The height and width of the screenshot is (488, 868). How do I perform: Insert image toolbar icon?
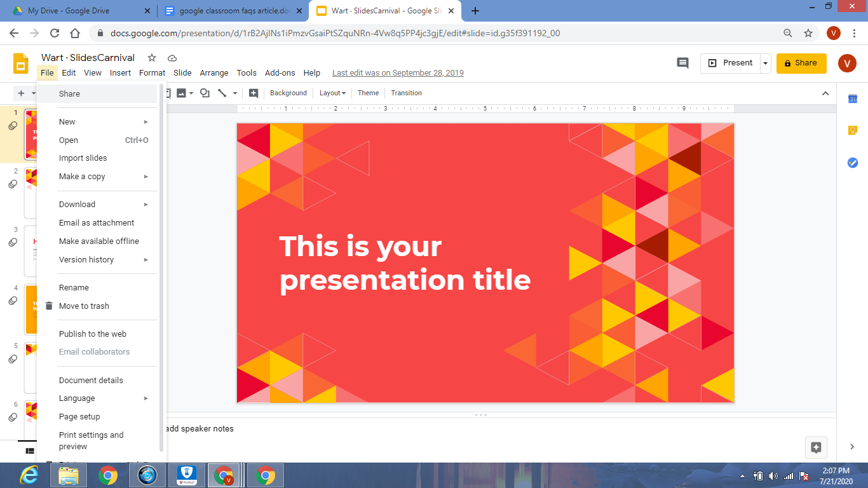[181, 93]
